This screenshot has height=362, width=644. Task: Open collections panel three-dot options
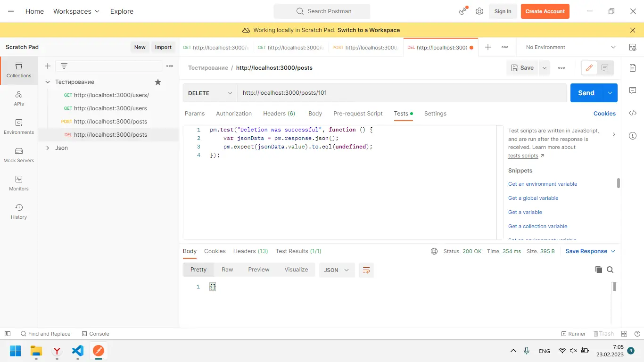[170, 66]
